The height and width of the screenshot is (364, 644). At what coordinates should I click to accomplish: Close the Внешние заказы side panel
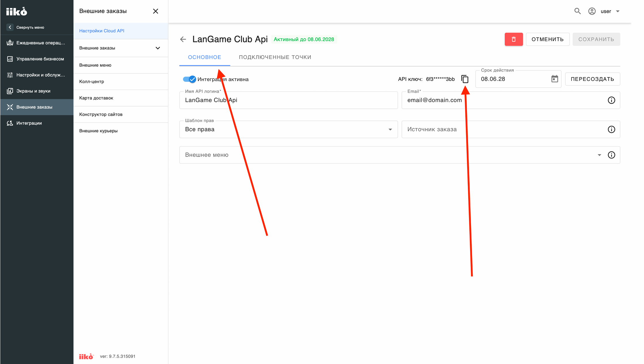point(155,11)
